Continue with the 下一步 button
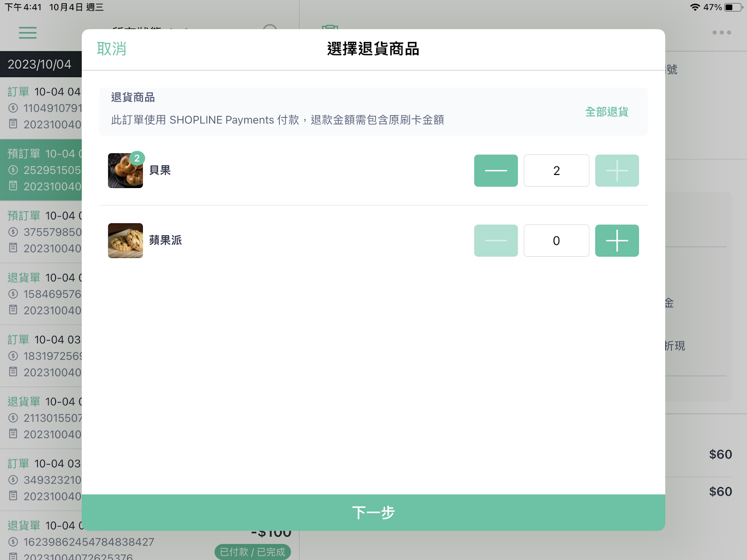This screenshot has height=560, width=747. (x=373, y=512)
